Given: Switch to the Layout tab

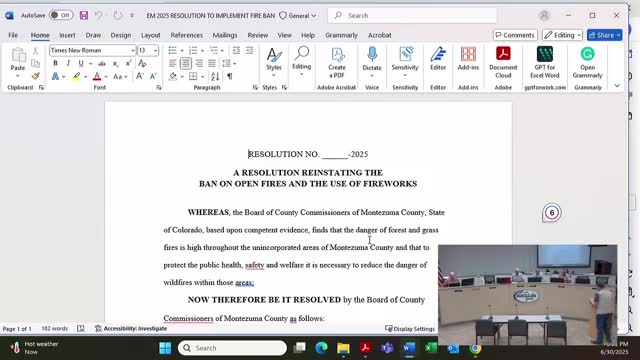Looking at the screenshot, I should point(151,35).
